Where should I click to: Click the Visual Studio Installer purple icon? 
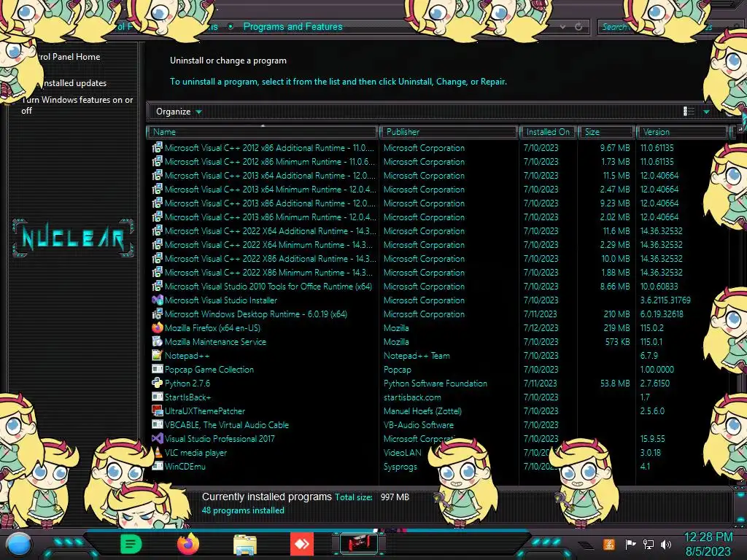click(158, 300)
